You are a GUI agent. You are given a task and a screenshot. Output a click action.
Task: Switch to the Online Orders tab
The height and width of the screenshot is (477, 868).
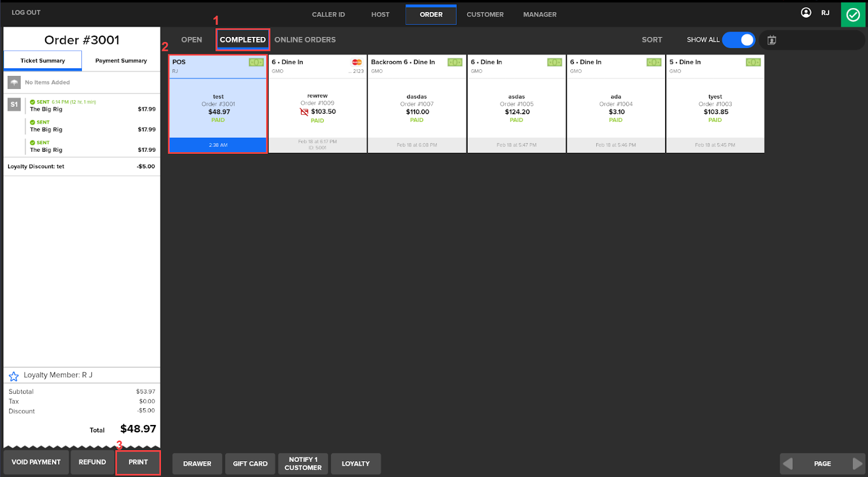pyautogui.click(x=305, y=40)
